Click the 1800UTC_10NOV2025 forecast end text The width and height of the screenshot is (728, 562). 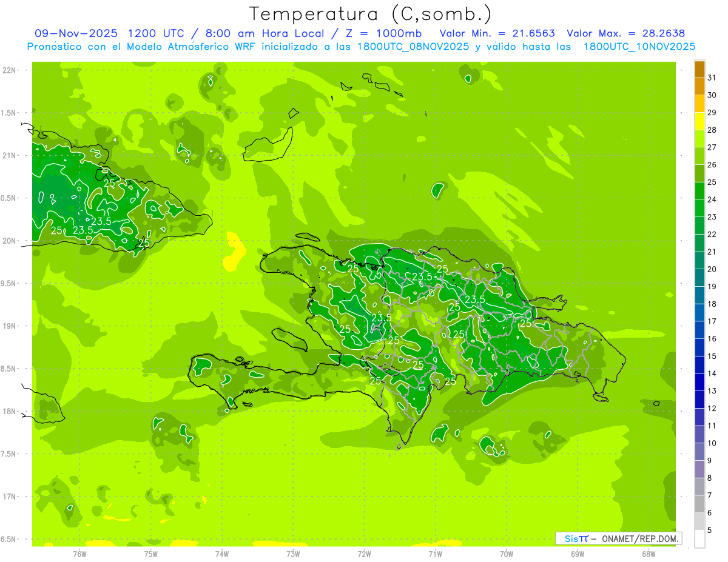639,47
